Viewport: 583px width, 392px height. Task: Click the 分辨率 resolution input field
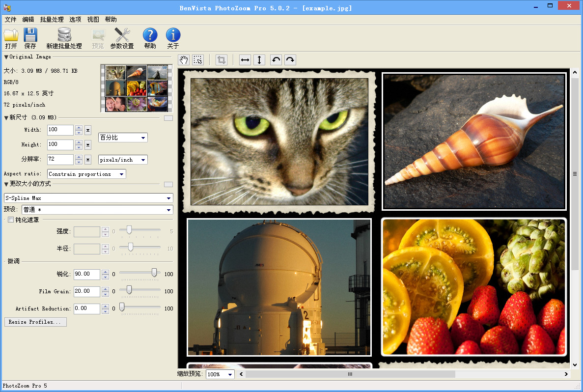coord(60,159)
